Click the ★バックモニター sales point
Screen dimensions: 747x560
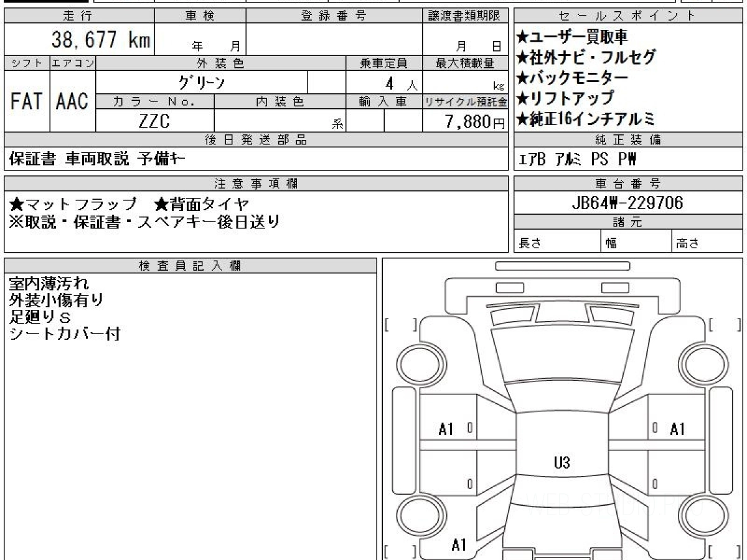(572, 78)
